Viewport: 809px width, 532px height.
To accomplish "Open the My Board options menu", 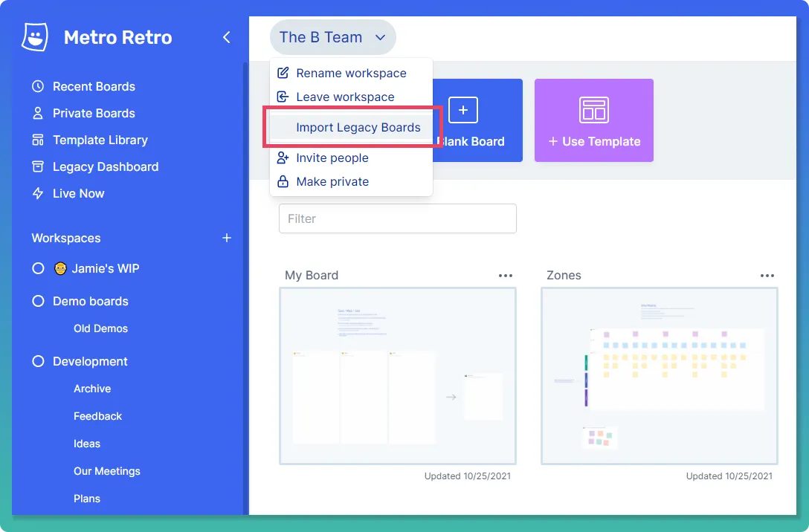I will tap(506, 275).
